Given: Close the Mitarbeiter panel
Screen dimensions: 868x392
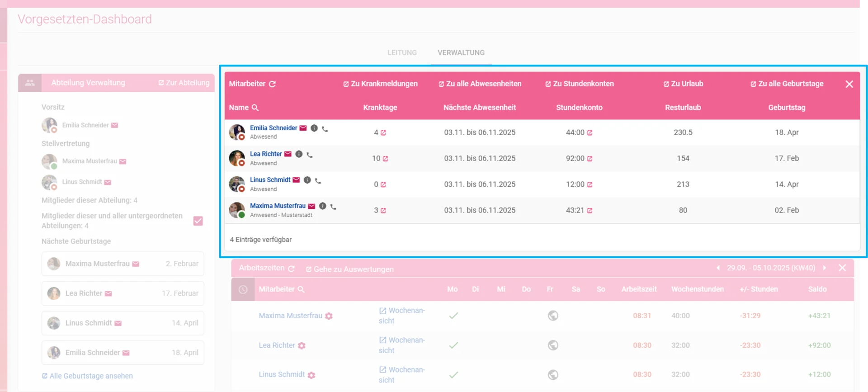Looking at the screenshot, I should tap(849, 84).
